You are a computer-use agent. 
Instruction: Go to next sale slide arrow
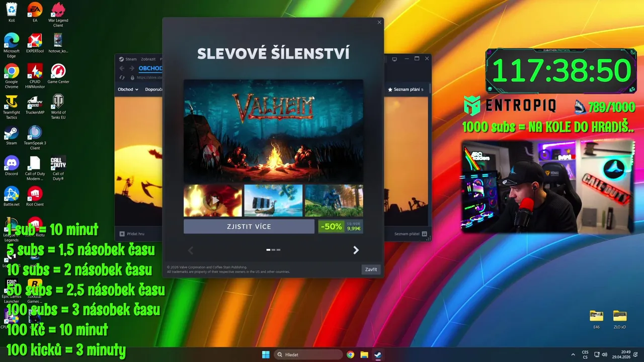click(356, 250)
